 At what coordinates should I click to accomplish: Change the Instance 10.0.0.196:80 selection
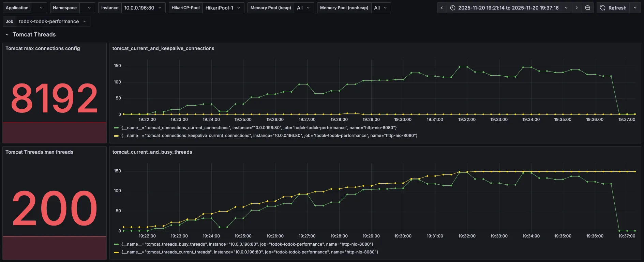(143, 8)
